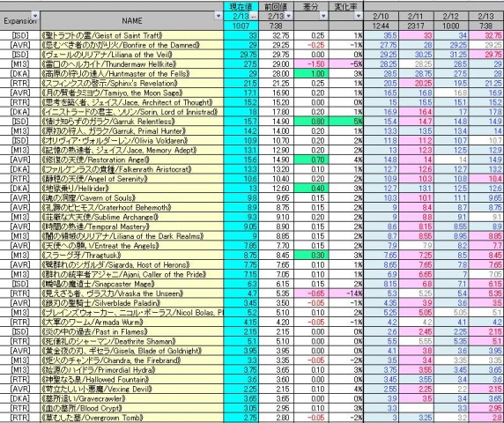The image size is (504, 423).
Task: Select the Sphinx's Revelation name cell
Action: pyautogui.click(x=132, y=83)
